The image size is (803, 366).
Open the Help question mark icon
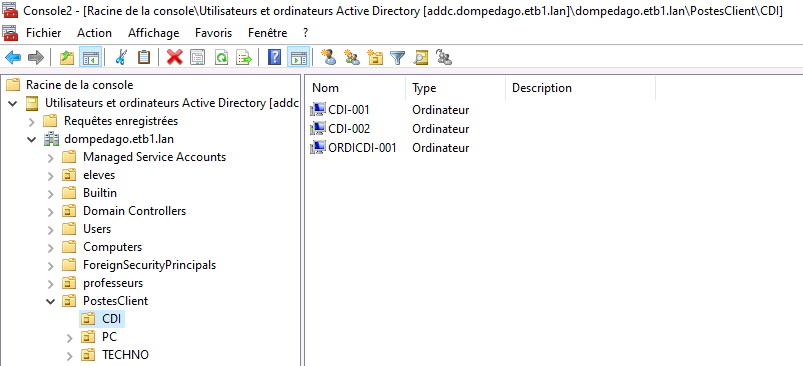pos(274,57)
